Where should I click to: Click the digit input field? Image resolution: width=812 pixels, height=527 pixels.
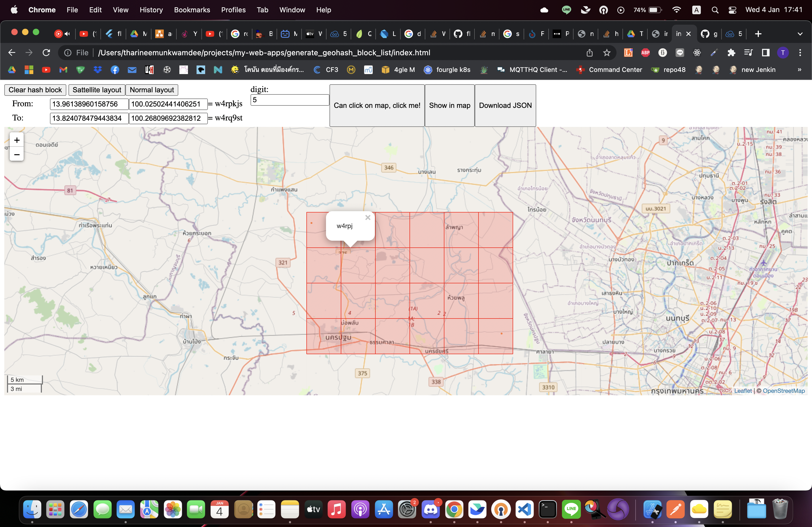289,100
